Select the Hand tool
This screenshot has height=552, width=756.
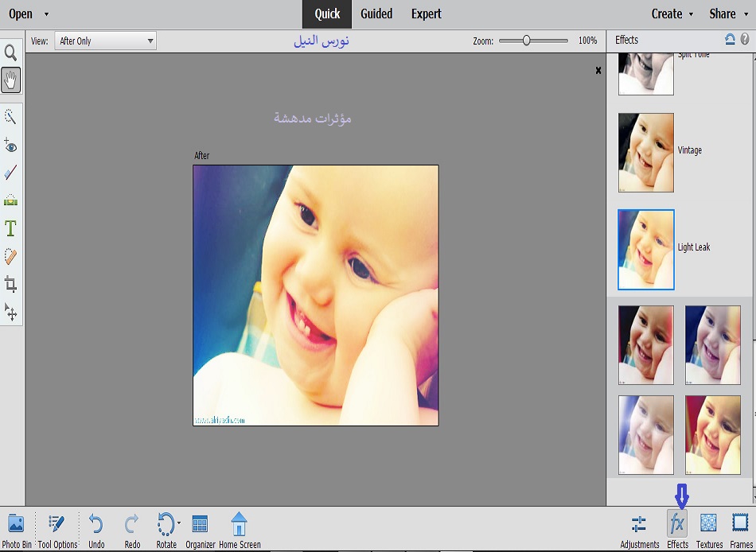coord(11,80)
